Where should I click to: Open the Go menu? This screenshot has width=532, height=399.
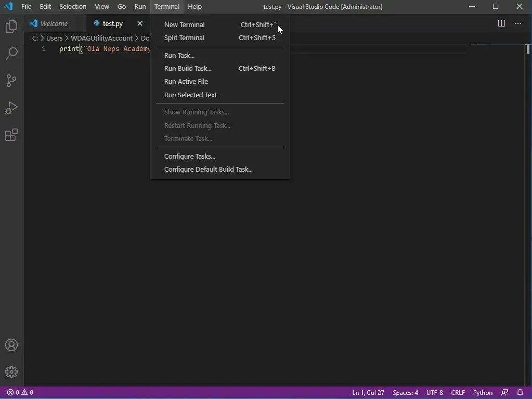coord(122,6)
